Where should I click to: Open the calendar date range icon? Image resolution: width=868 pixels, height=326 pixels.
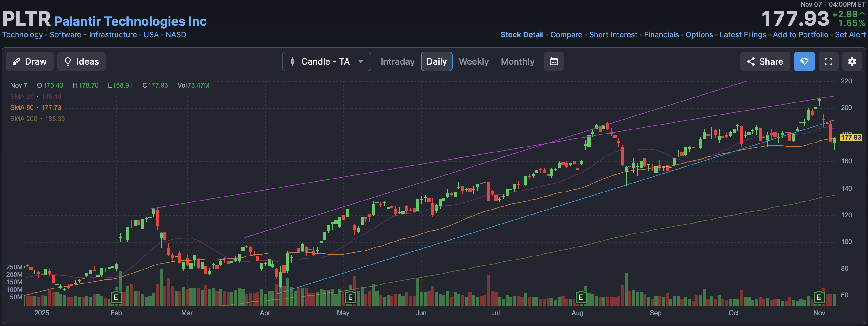tap(554, 61)
